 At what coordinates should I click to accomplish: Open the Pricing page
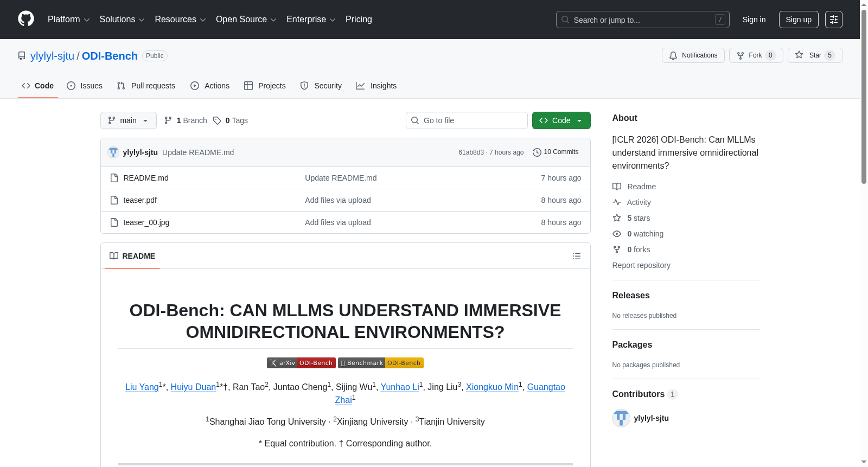(x=359, y=20)
